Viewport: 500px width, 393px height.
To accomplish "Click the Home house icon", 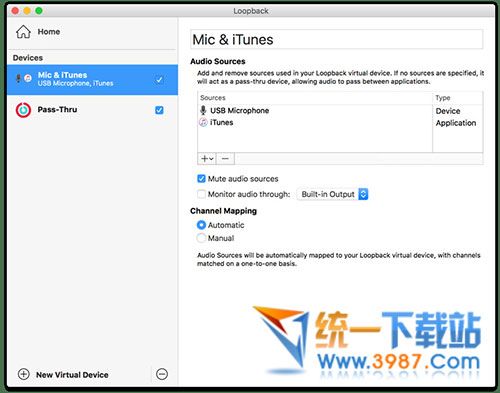I will (23, 32).
